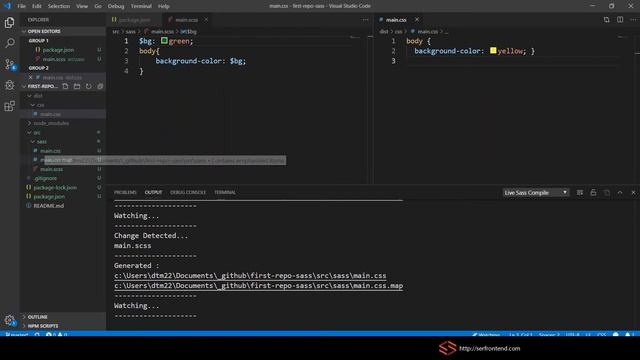
Task: Close the bottom panel
Action: (633, 192)
